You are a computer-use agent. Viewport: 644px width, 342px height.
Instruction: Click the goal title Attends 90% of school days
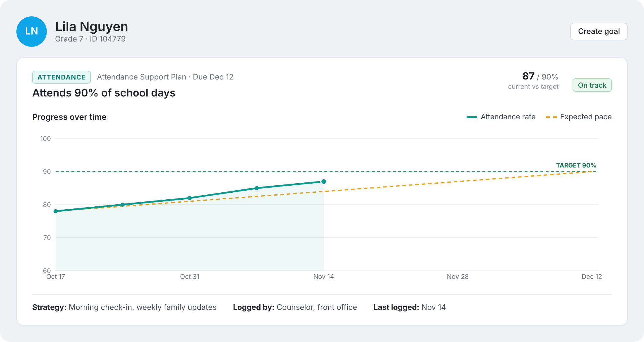(x=104, y=93)
